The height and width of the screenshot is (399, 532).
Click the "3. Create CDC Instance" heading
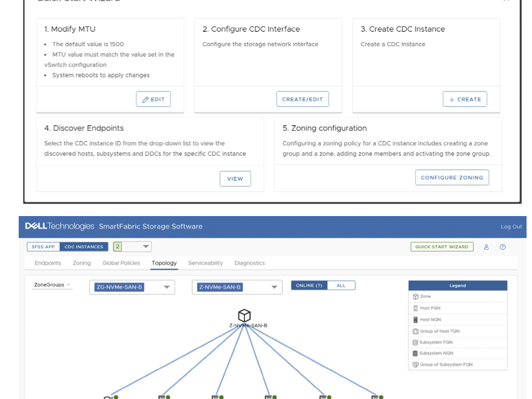[402, 29]
